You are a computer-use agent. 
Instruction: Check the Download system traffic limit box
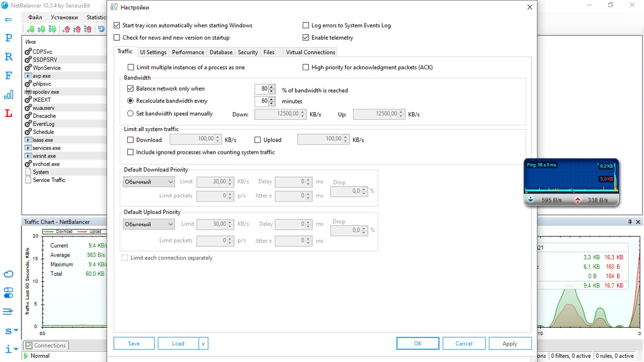[130, 139]
